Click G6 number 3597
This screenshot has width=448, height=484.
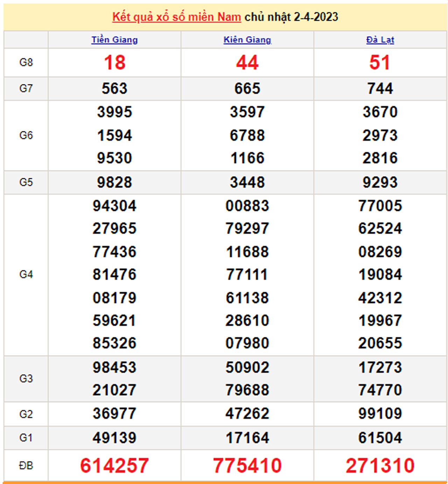[x=247, y=112]
